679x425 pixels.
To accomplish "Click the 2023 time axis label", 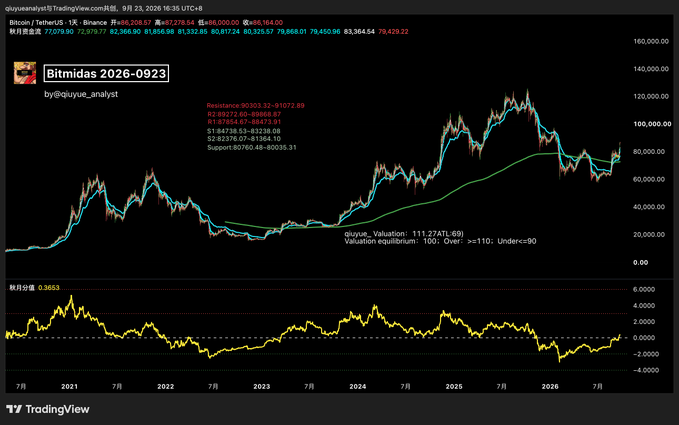I will click(x=262, y=386).
